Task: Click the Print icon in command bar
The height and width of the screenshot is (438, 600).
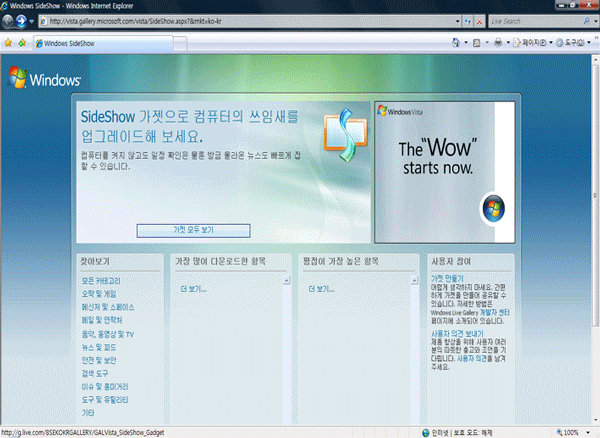Action: (x=498, y=42)
